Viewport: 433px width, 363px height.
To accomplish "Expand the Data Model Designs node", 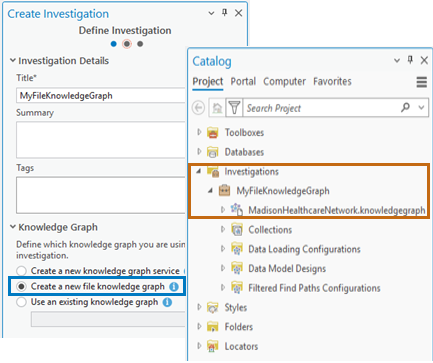I will 223,268.
